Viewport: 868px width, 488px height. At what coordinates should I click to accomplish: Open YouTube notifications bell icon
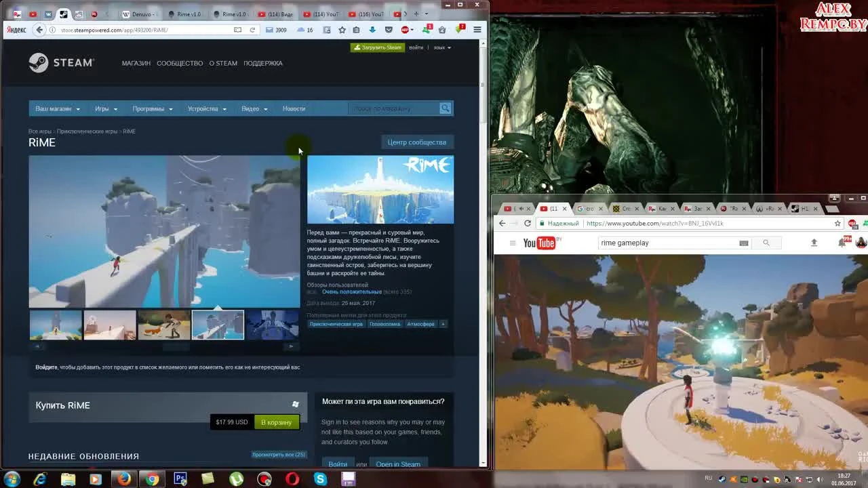point(842,243)
